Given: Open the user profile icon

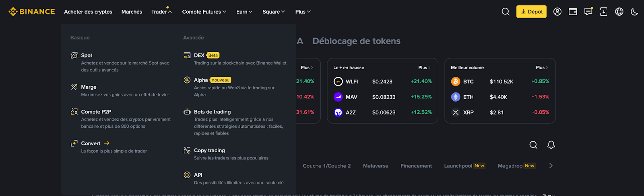Looking at the screenshot, I should click(x=557, y=12).
